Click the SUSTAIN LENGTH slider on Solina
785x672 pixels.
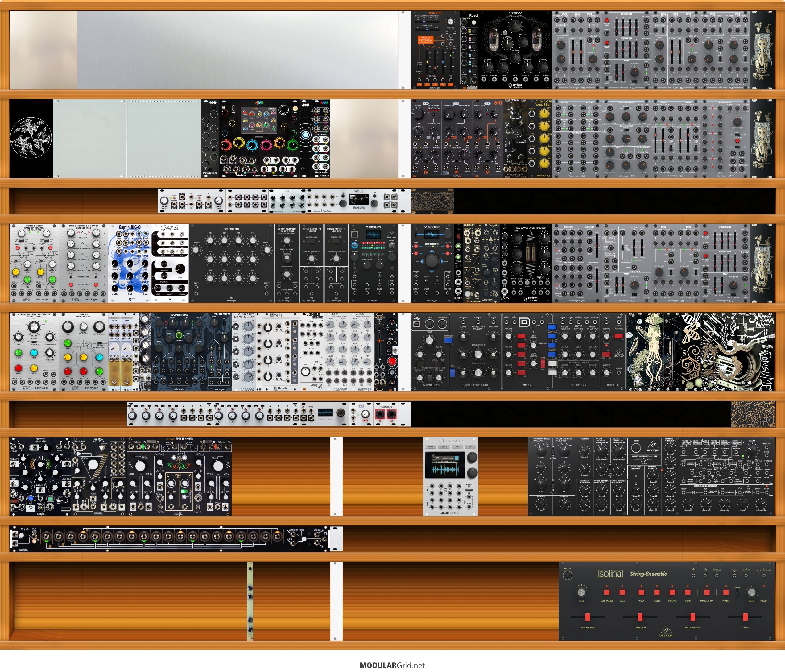692,617
